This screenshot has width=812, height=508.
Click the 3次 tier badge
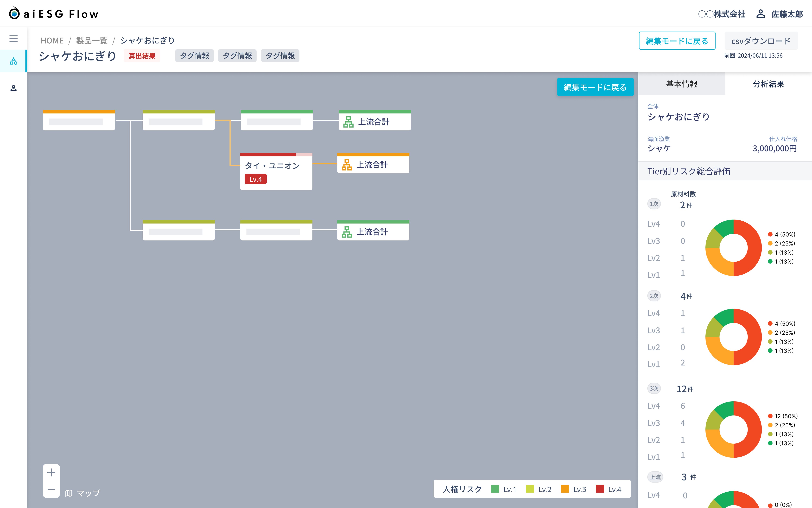[654, 389]
